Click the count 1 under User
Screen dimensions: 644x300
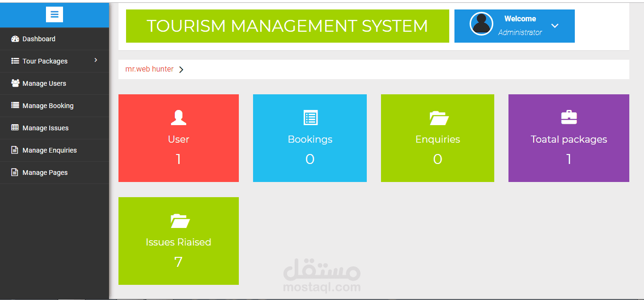(x=178, y=159)
